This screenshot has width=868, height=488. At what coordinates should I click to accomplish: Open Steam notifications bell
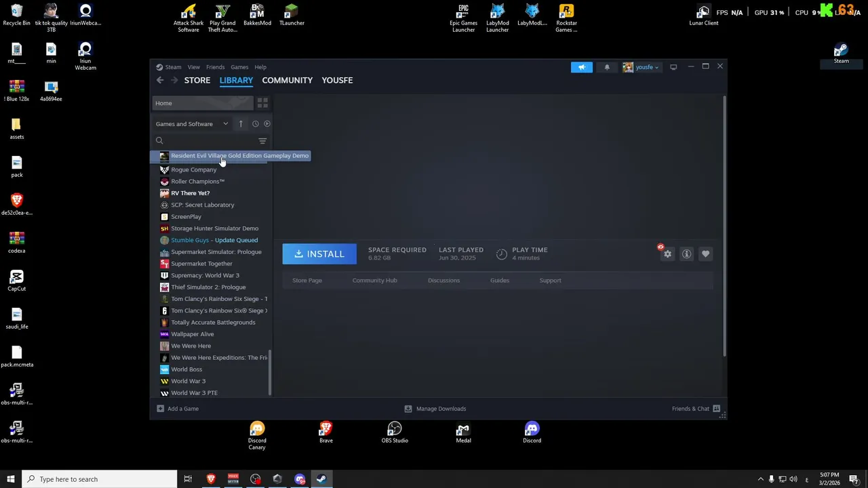click(x=607, y=67)
